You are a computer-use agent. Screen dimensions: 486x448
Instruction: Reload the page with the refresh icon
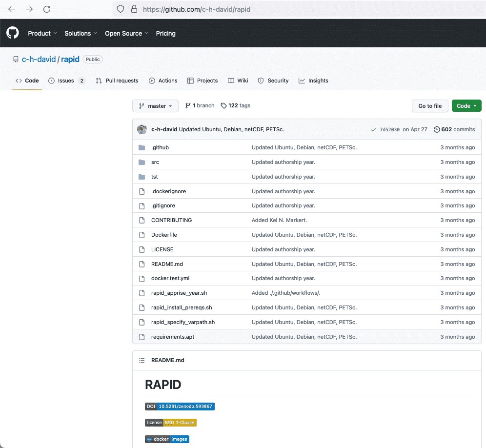[x=47, y=9]
